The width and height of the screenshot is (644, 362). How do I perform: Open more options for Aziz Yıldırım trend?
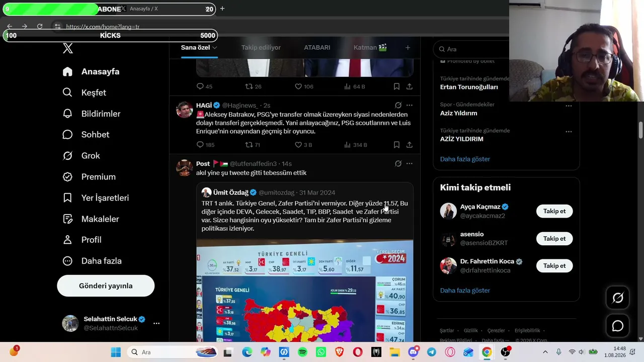click(569, 106)
